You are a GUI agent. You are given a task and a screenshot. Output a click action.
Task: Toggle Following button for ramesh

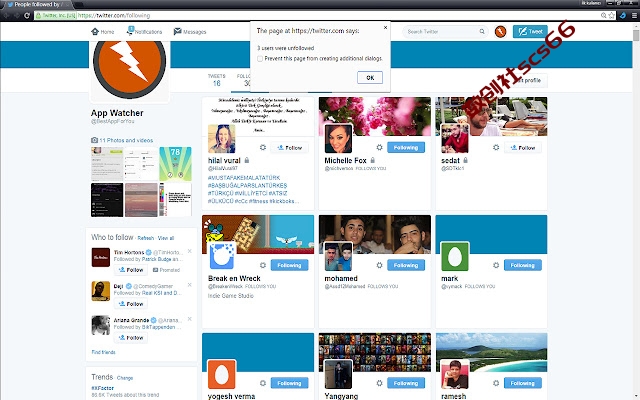(523, 383)
